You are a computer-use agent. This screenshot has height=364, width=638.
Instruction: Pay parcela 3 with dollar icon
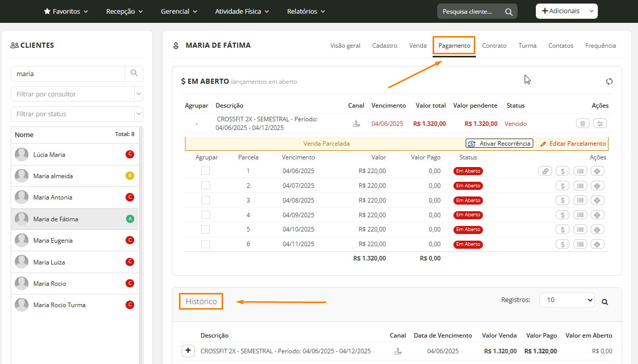tap(562, 201)
